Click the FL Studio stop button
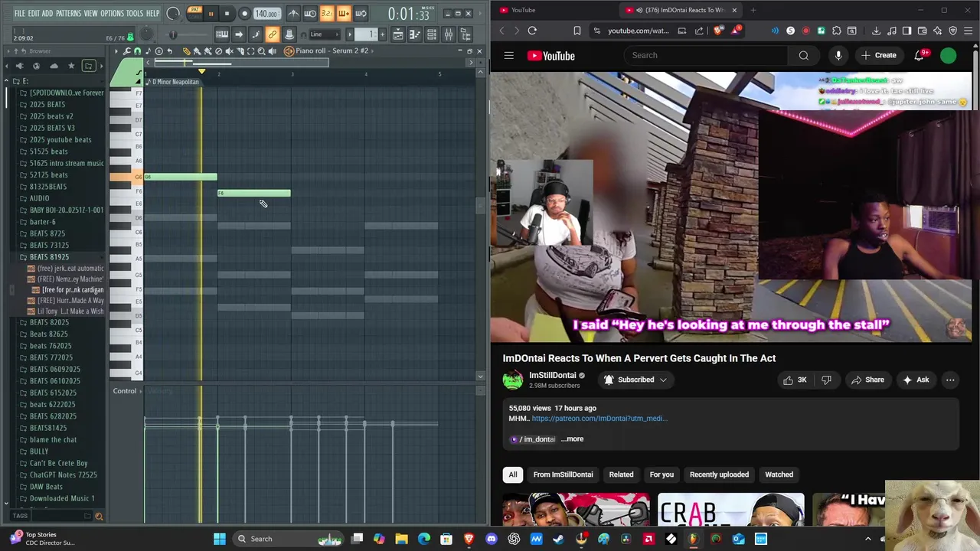Viewport: 980px width, 551px height. [227, 14]
